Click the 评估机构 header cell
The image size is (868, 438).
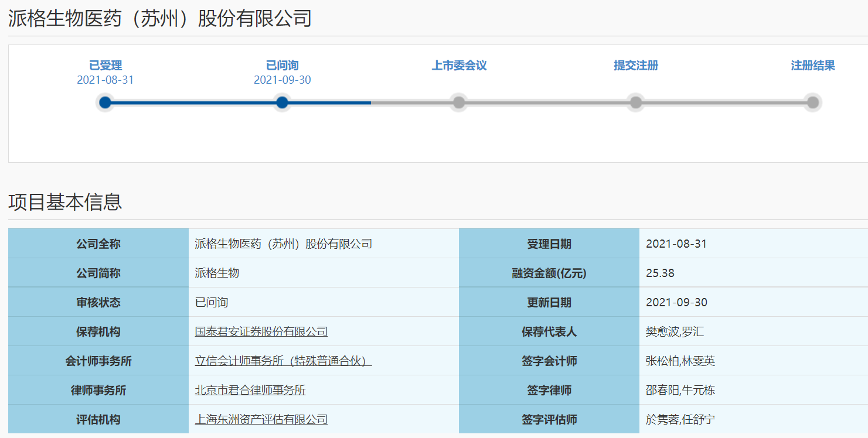[98, 419]
